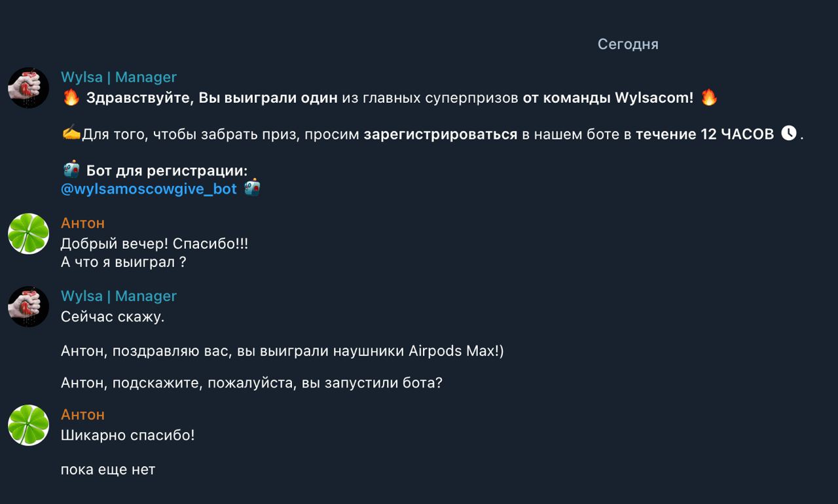The image size is (838, 504).
Task: Click the writing hand emoji before 'Для того'
Action: coord(71,134)
